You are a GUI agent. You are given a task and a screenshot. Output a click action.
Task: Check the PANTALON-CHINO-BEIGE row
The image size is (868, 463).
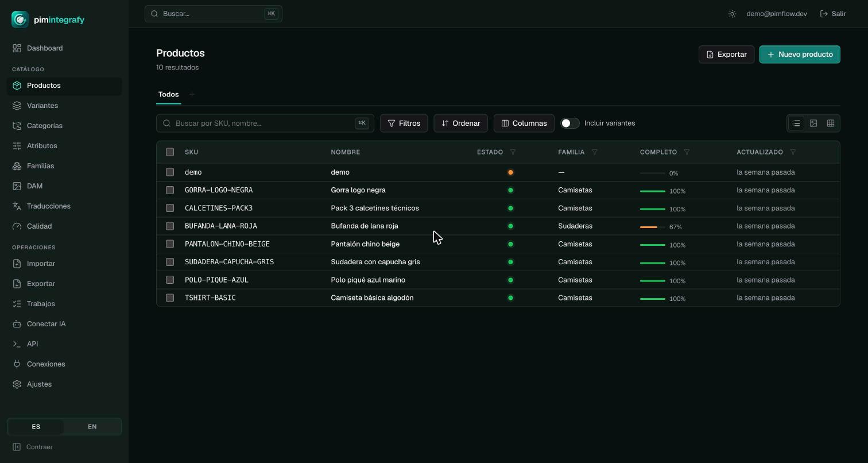click(x=170, y=244)
